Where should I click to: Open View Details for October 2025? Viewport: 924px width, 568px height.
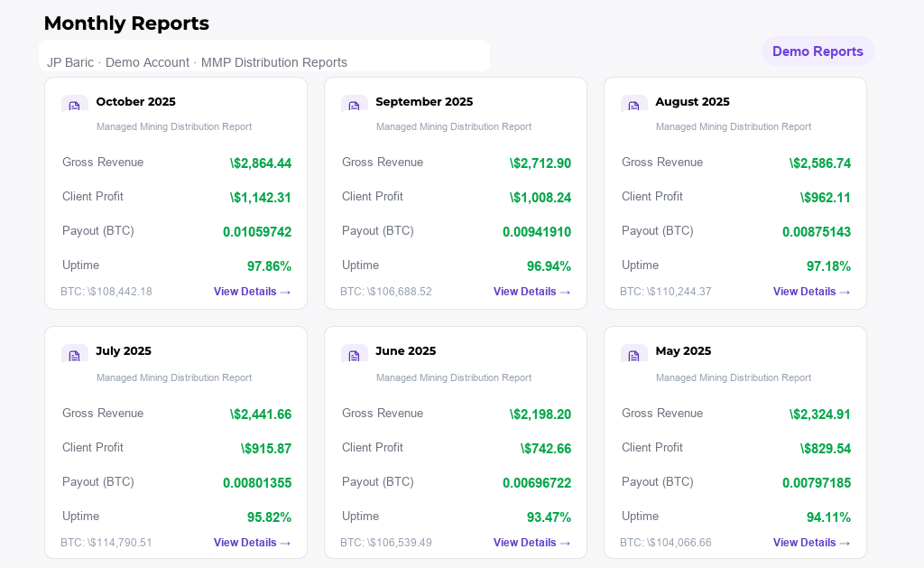pos(252,292)
